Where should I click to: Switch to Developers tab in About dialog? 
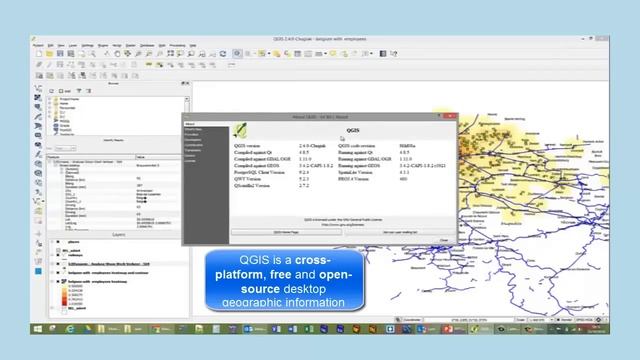click(193, 140)
